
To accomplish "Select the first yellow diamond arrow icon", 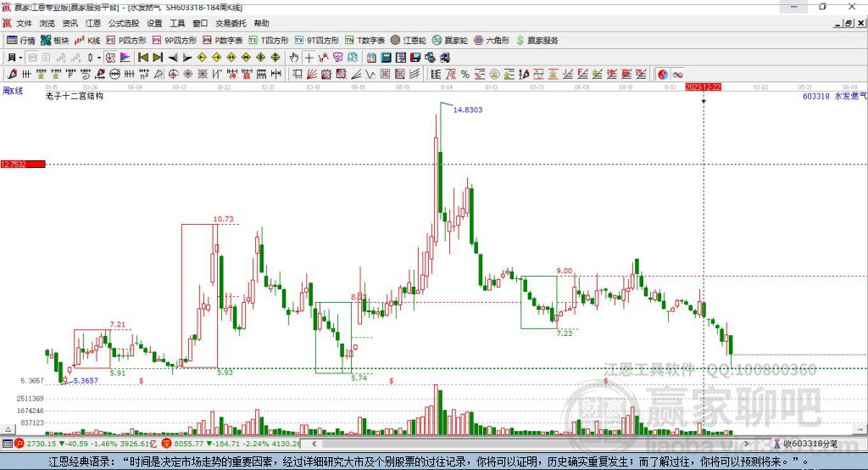I will [x=202, y=58].
